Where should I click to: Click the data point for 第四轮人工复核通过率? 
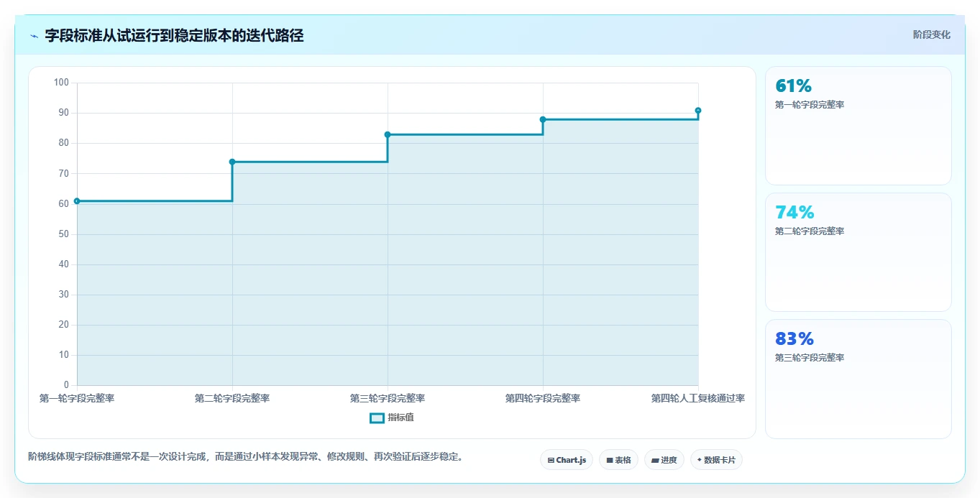[x=698, y=111]
